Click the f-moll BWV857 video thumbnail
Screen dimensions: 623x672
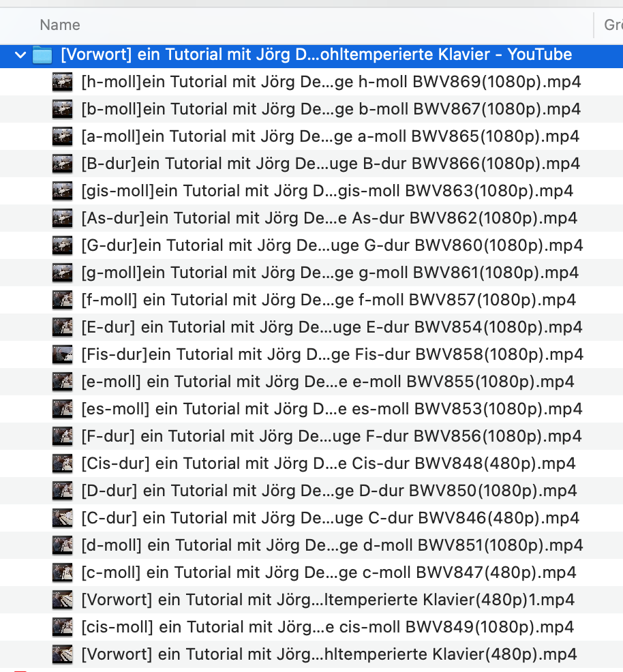coord(63,300)
